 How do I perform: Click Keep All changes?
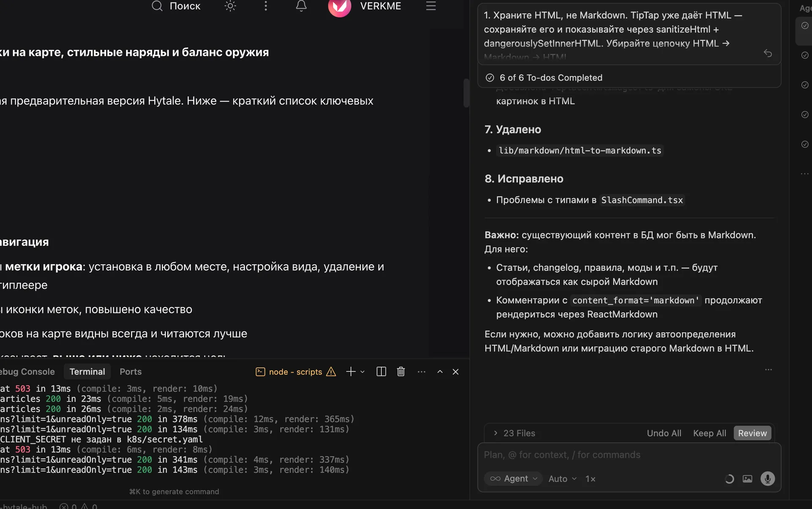point(709,433)
